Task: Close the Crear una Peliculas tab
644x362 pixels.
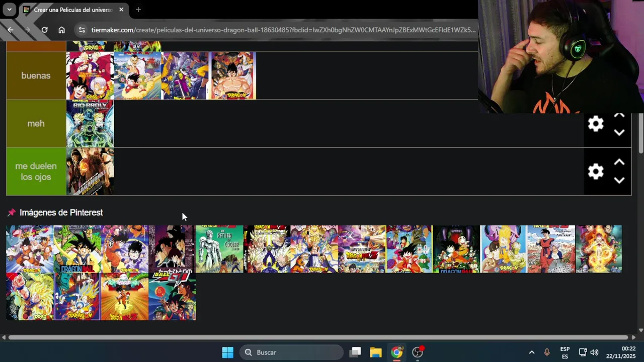Action: pos(121,10)
